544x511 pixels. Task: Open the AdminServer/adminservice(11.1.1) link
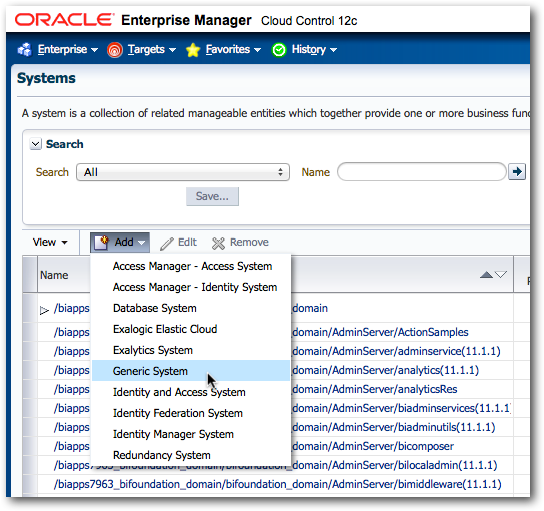point(396,351)
